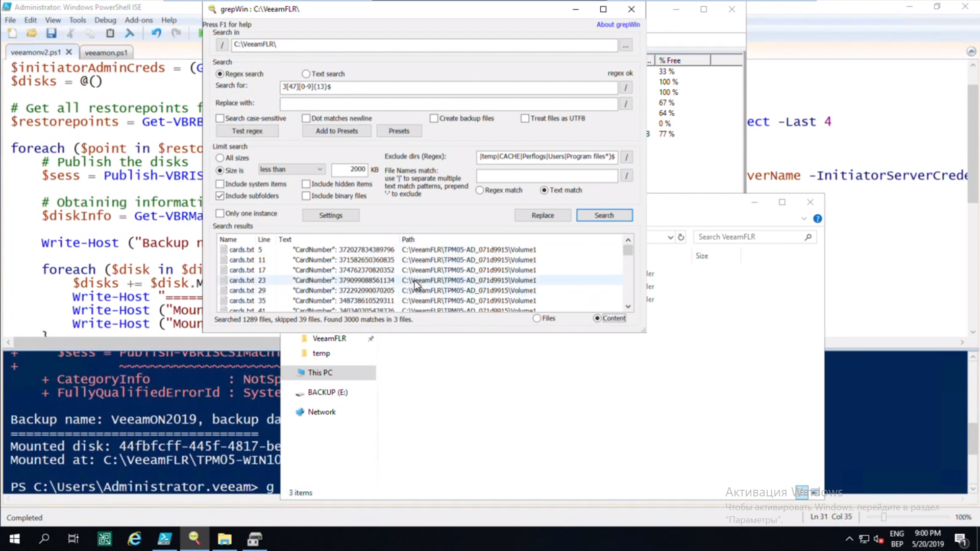Click the slash button beside File Names match
Image resolution: width=980 pixels, height=551 pixels.
click(626, 176)
